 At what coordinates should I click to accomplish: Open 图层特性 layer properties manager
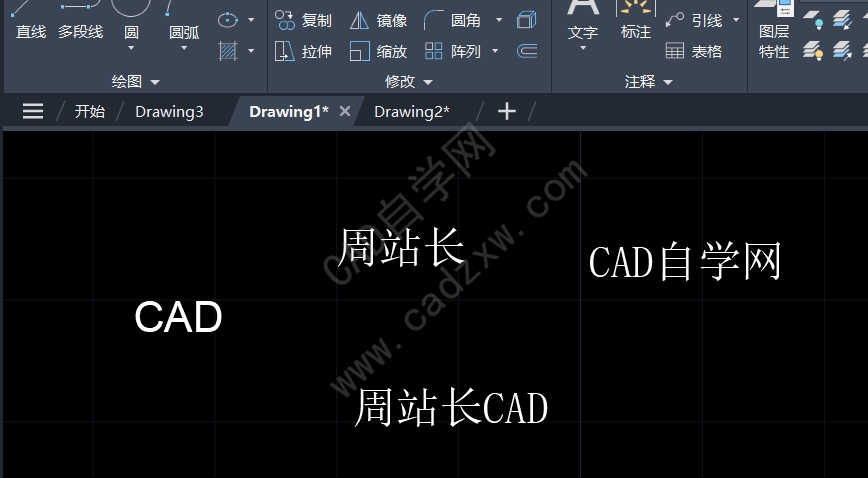click(x=774, y=30)
